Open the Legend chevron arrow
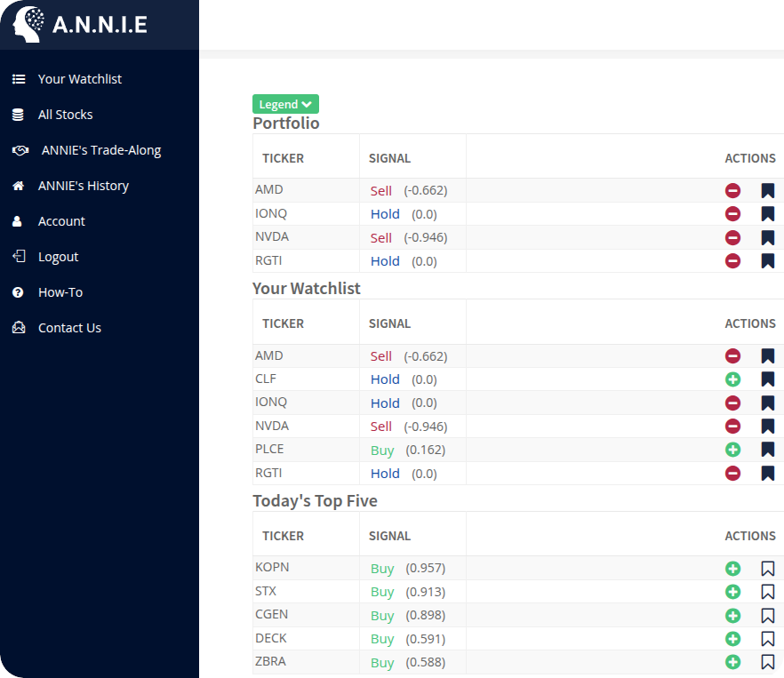This screenshot has width=784, height=678. tap(308, 104)
